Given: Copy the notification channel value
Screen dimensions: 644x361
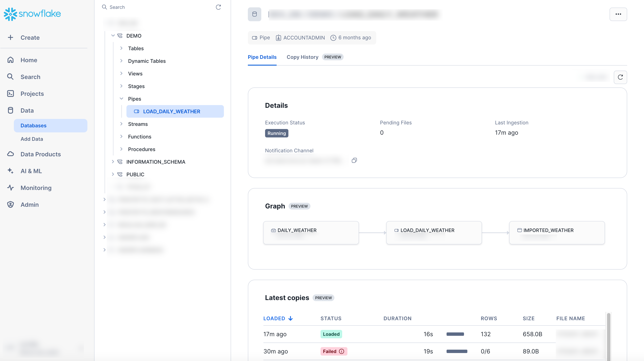Looking at the screenshot, I should pos(354,160).
